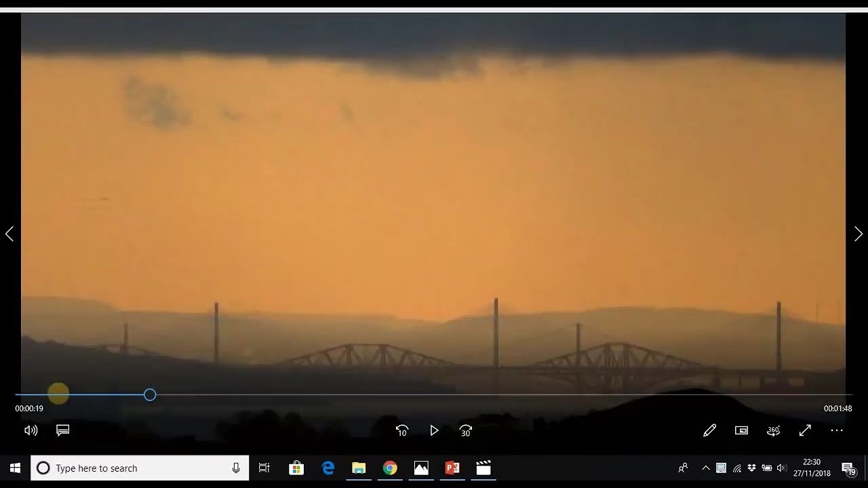Skip forward 30 seconds
868x488 pixels.
tap(466, 430)
